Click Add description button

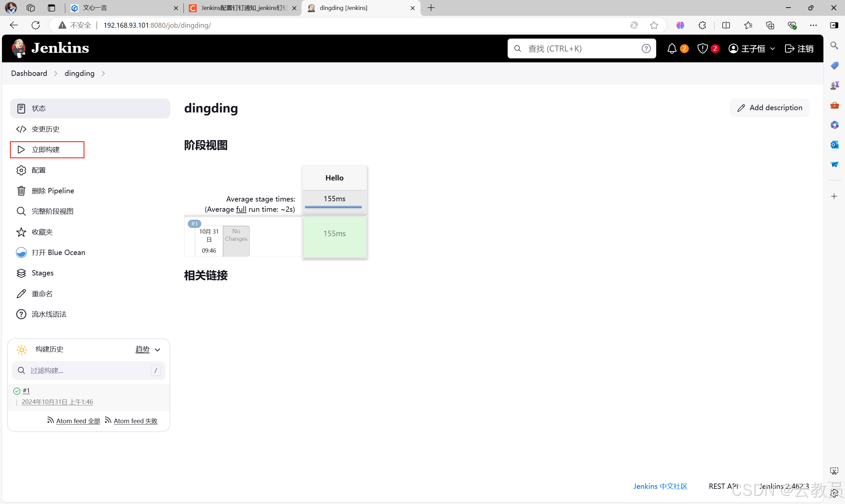click(769, 108)
